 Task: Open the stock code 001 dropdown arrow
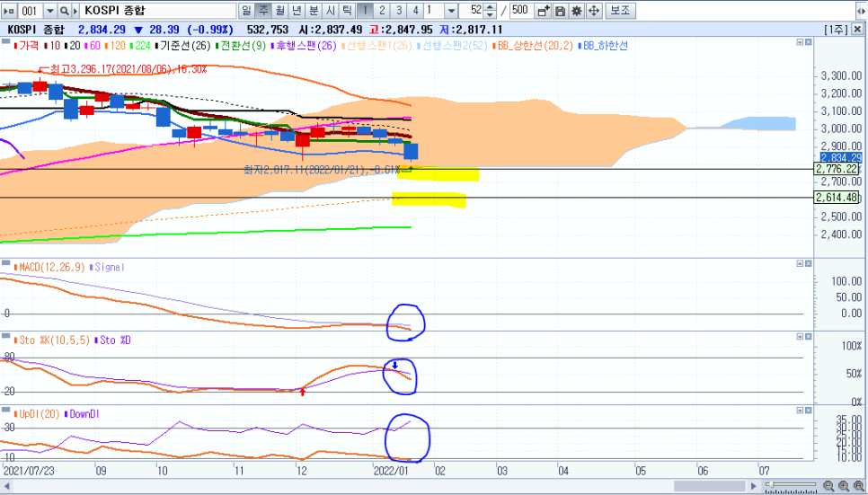coord(49,11)
